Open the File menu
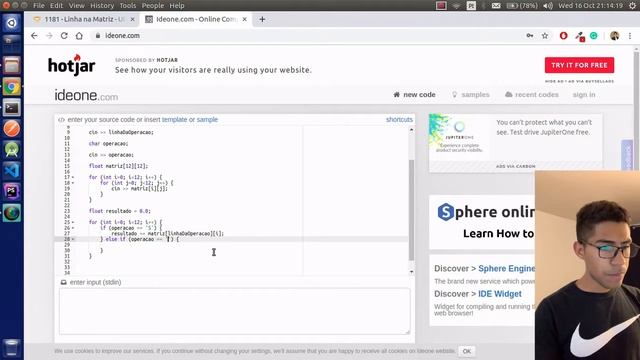This screenshot has width=640, height=360. pos(39,6)
